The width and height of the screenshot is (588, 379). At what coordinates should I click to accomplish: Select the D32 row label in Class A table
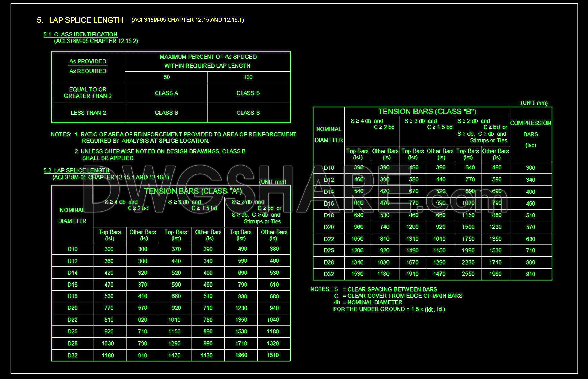(x=72, y=355)
